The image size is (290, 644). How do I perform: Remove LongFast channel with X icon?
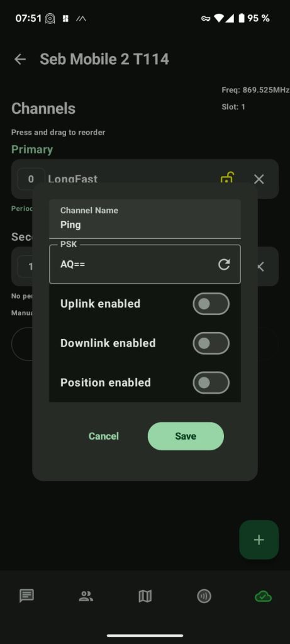(259, 179)
